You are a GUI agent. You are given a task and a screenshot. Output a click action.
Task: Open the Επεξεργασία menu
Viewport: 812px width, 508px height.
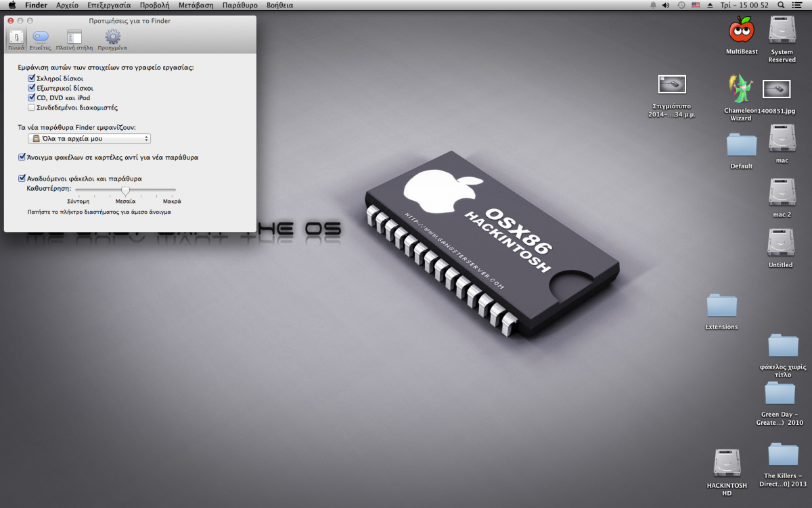coord(109,5)
